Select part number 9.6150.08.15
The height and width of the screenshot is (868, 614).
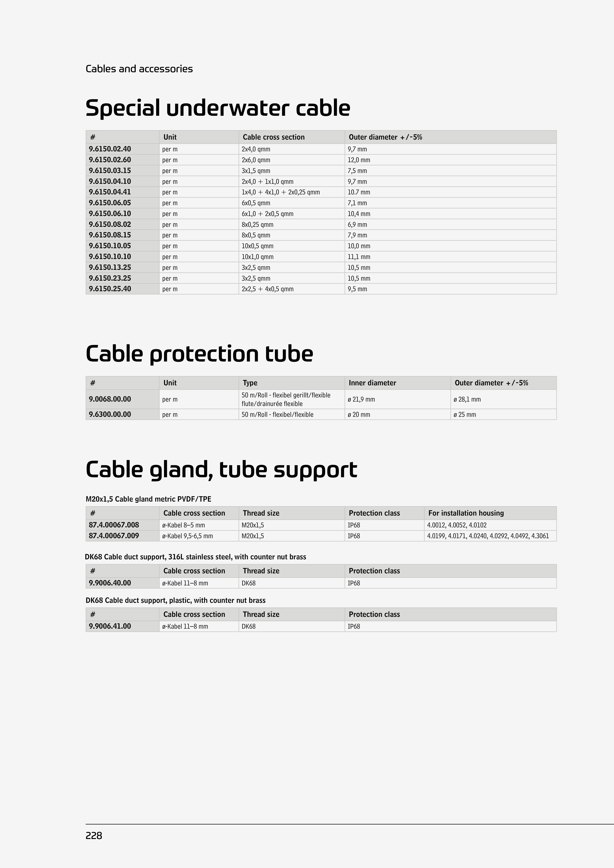pos(110,235)
